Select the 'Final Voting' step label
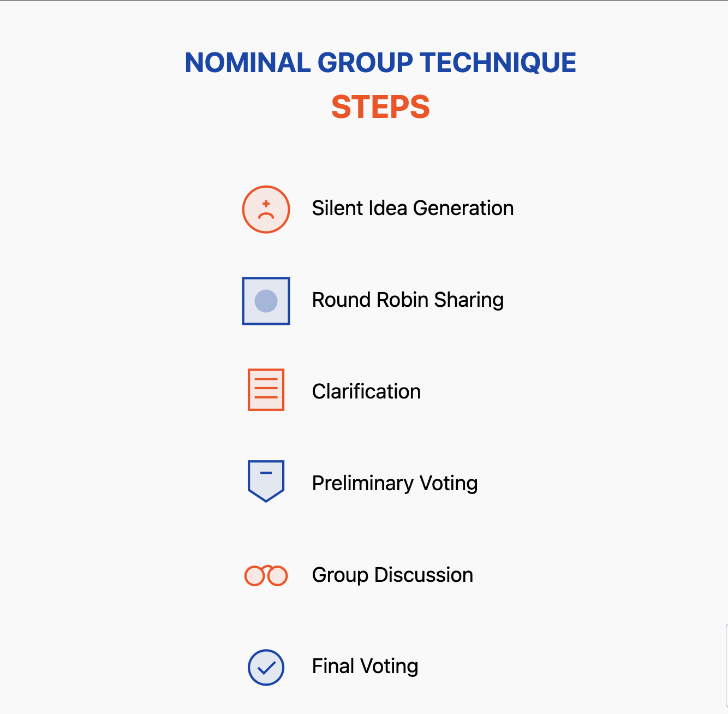This screenshot has width=728, height=714. pyautogui.click(x=365, y=666)
